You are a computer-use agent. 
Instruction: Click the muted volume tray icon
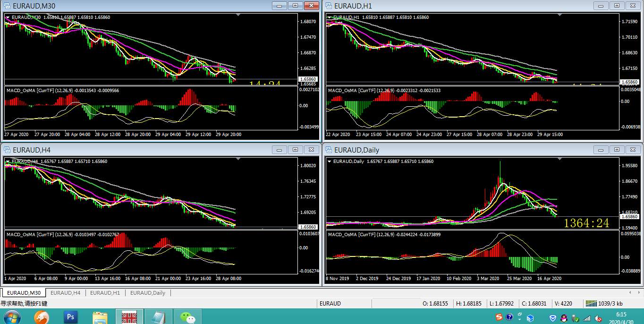point(598,318)
